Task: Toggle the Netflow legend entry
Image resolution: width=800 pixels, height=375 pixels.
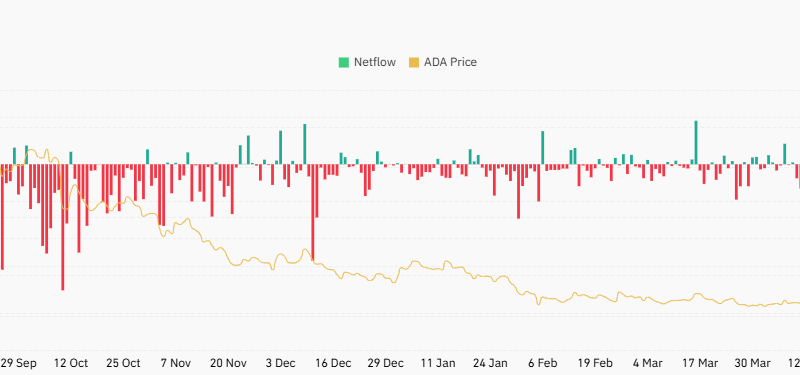Action: tap(367, 62)
